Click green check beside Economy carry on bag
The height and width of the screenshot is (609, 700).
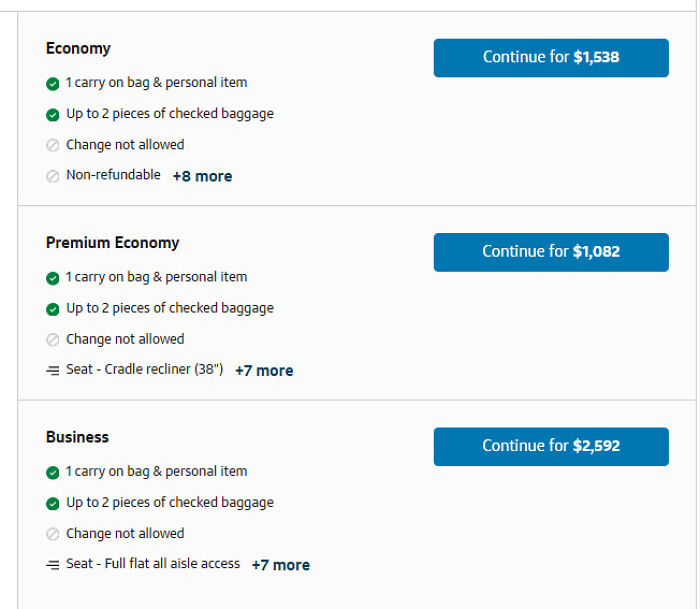pyautogui.click(x=53, y=84)
